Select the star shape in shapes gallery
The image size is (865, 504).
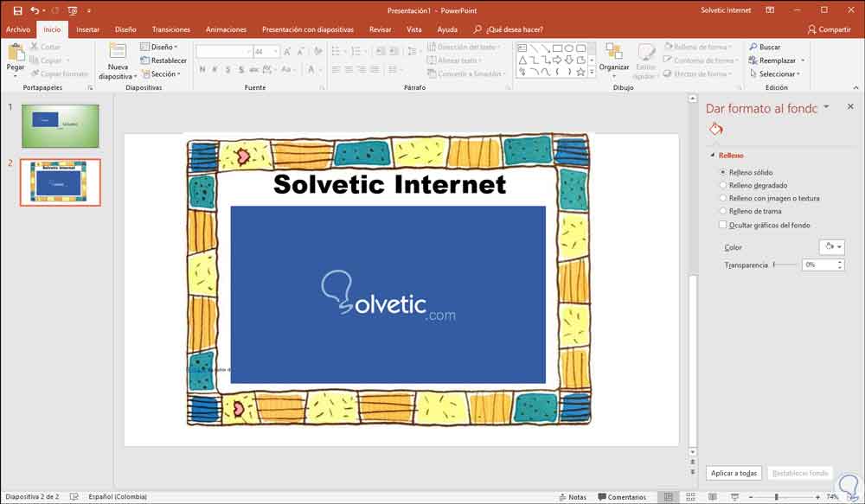point(580,72)
